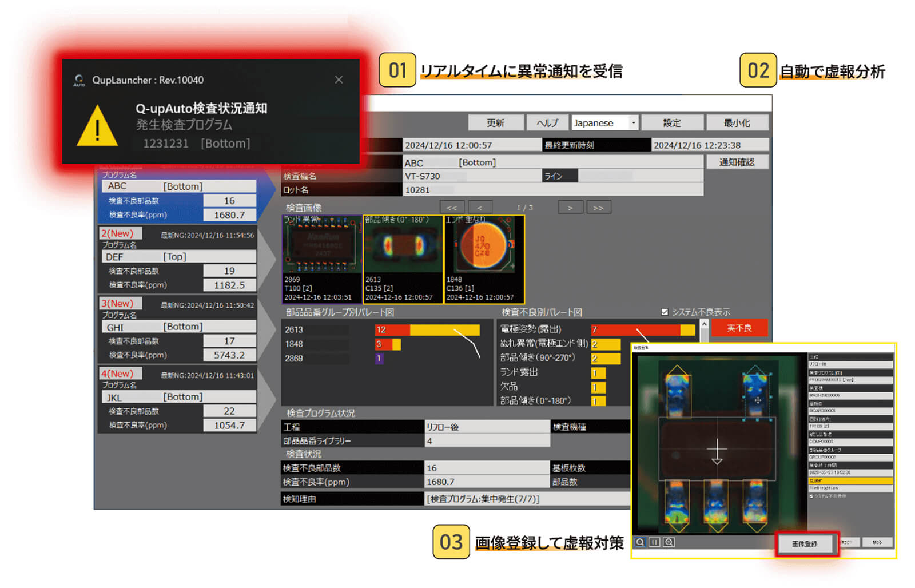Click the yellow warning triangle icon
915x588 pixels.
tap(97, 126)
